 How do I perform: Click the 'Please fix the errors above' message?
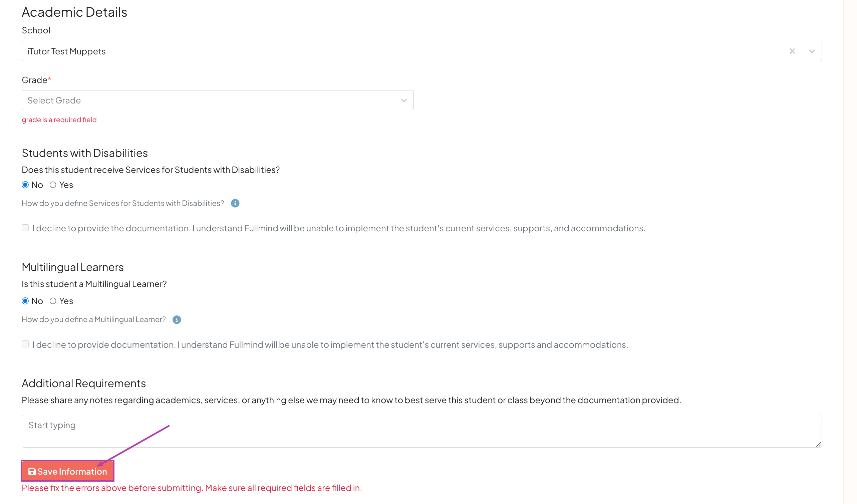pos(192,488)
